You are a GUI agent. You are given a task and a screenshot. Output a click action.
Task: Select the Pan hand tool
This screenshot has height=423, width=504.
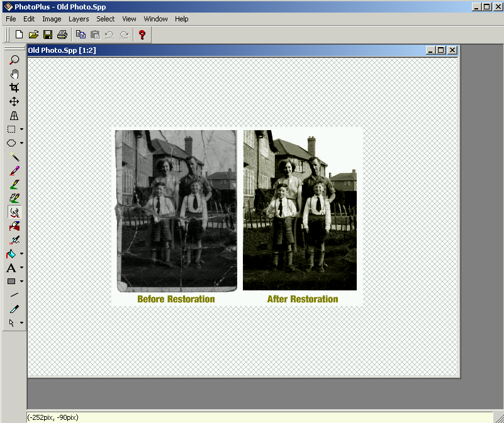14,74
